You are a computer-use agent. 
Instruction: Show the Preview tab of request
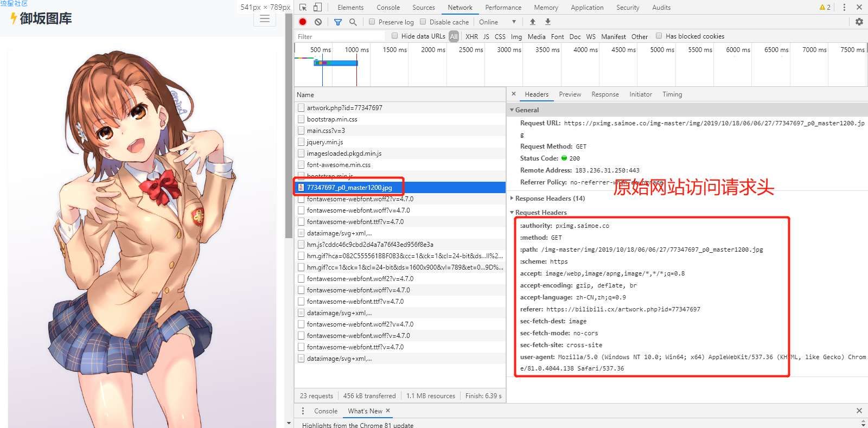coord(570,94)
